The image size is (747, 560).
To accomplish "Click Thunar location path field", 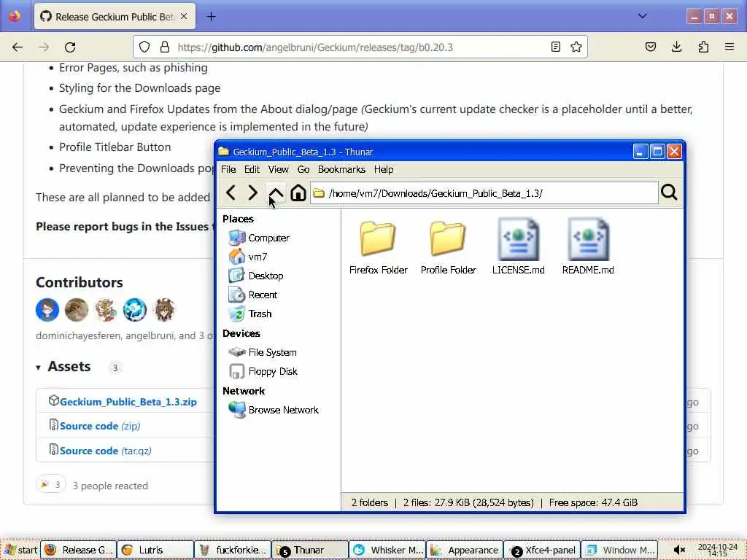I will [x=484, y=192].
